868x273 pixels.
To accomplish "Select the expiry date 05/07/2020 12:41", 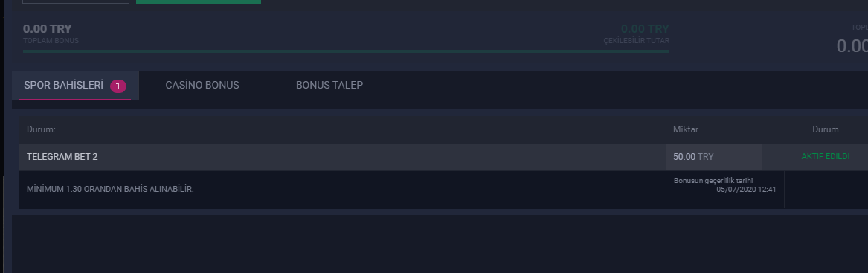I will pyautogui.click(x=746, y=190).
